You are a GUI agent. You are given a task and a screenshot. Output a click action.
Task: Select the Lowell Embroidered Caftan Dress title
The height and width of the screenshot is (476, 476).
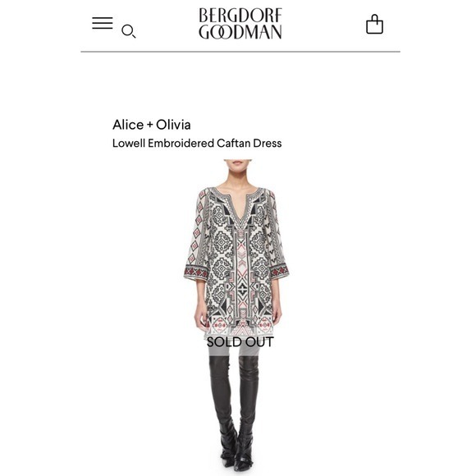tap(197, 144)
